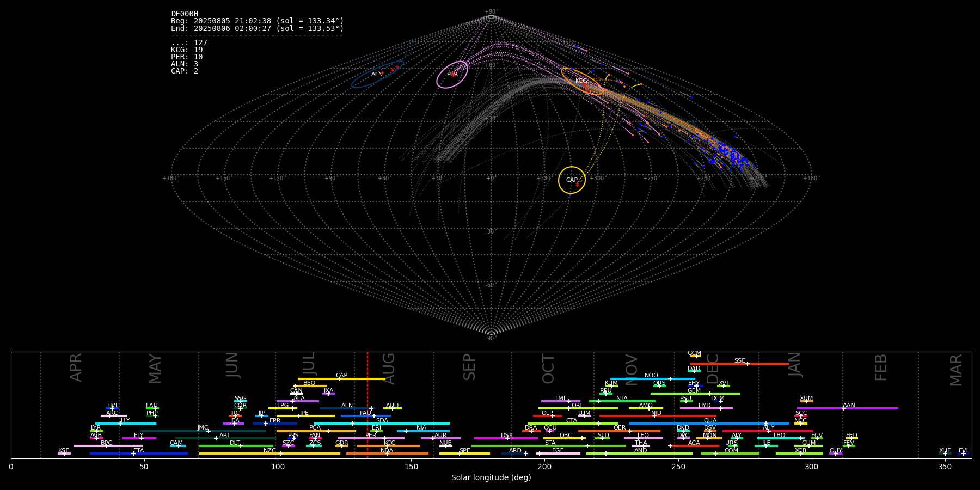Click the -90 south pole label
The image size is (980, 490).
click(491, 339)
